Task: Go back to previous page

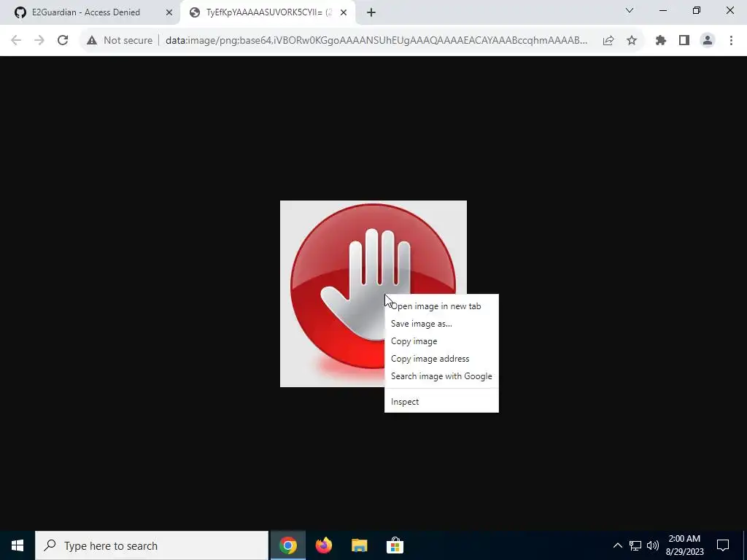Action: [x=16, y=41]
